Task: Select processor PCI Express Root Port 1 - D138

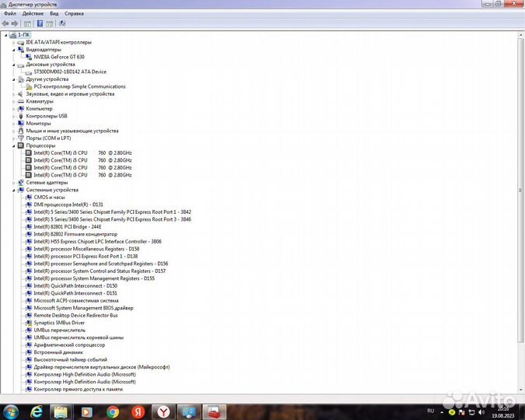Action: click(86, 256)
